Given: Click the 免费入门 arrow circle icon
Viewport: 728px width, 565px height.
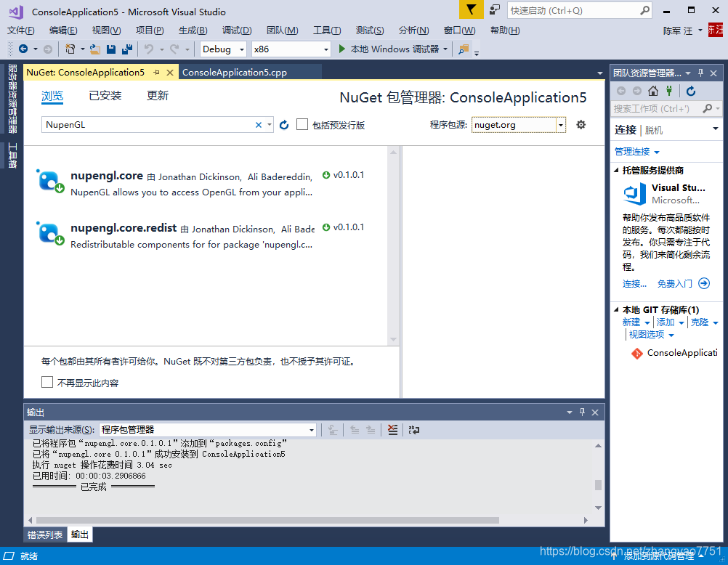Looking at the screenshot, I should tap(704, 283).
